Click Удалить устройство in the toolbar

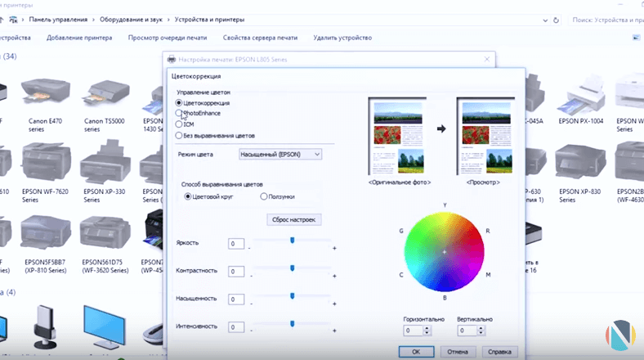point(342,38)
